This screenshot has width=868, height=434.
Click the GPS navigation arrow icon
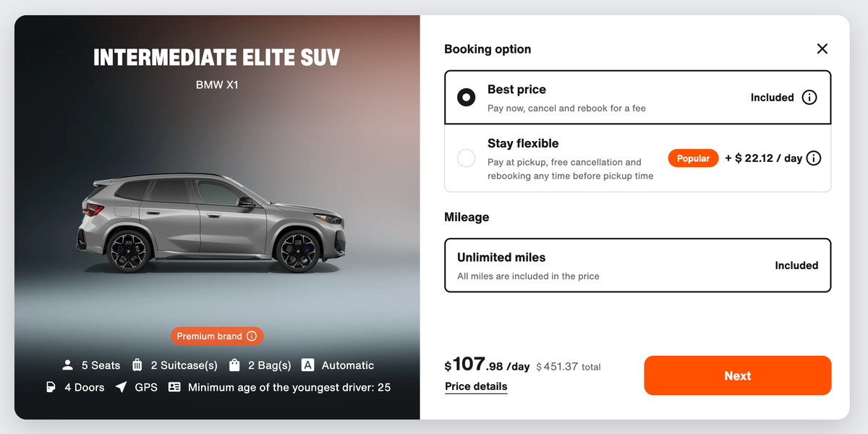(x=120, y=387)
